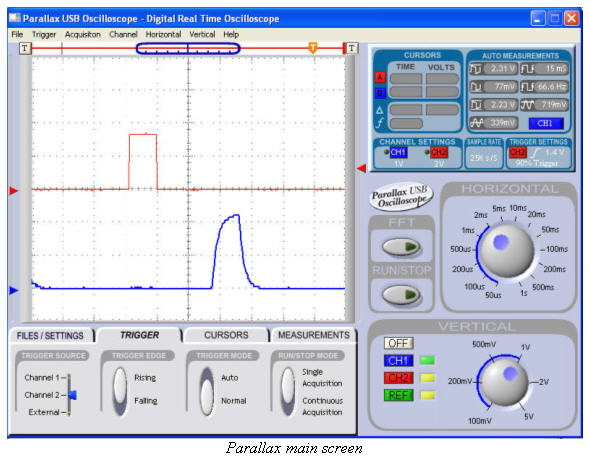Click right T marker on position bar
Image resolution: width=590 pixels, height=461 pixels.
coord(351,48)
